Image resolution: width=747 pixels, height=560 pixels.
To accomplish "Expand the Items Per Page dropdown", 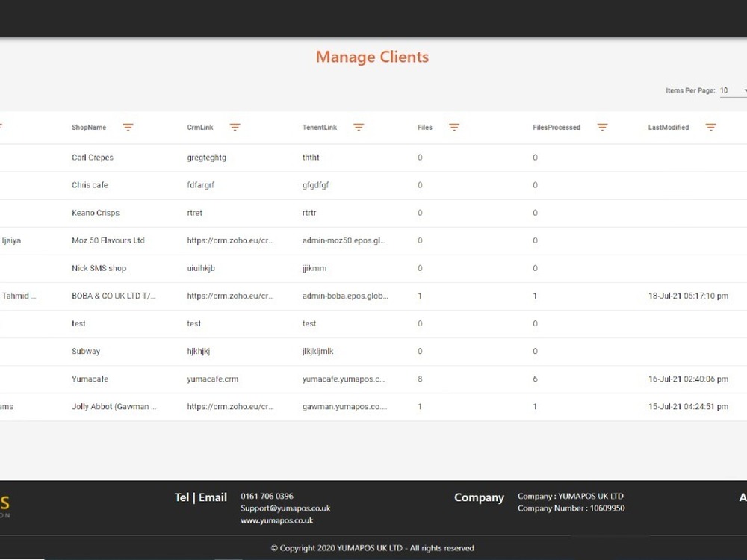I will pos(734,90).
